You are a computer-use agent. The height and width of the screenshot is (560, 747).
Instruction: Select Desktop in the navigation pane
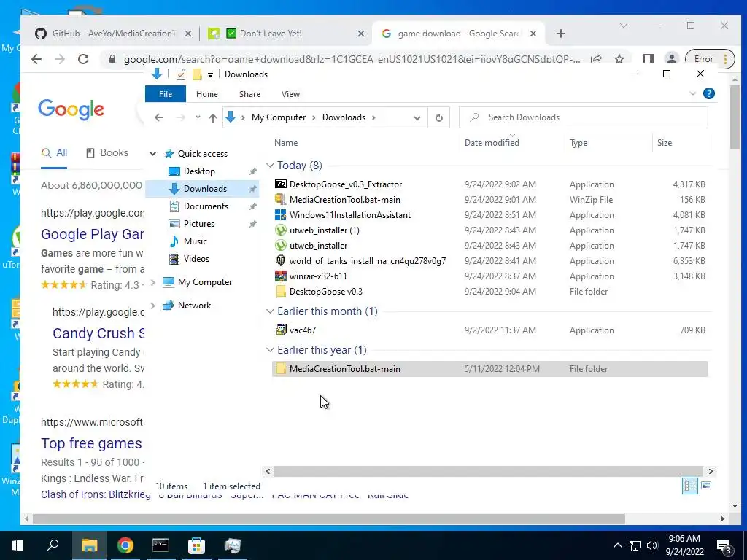pos(199,171)
